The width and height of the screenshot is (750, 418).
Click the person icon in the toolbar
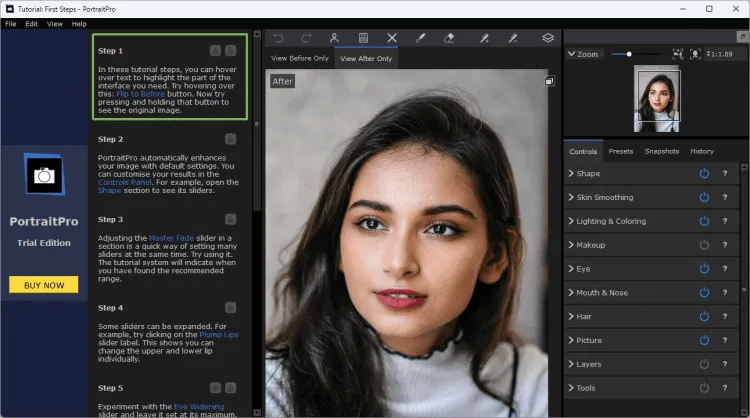[x=335, y=38]
